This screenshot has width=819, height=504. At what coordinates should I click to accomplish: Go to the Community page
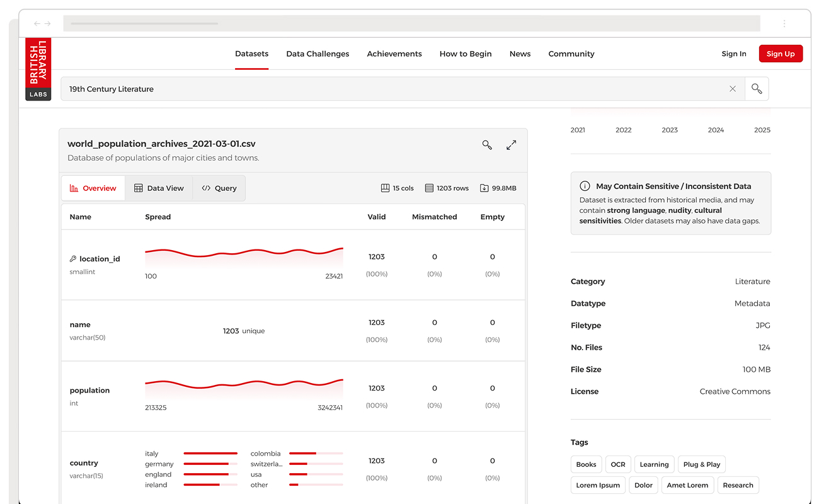coord(571,54)
